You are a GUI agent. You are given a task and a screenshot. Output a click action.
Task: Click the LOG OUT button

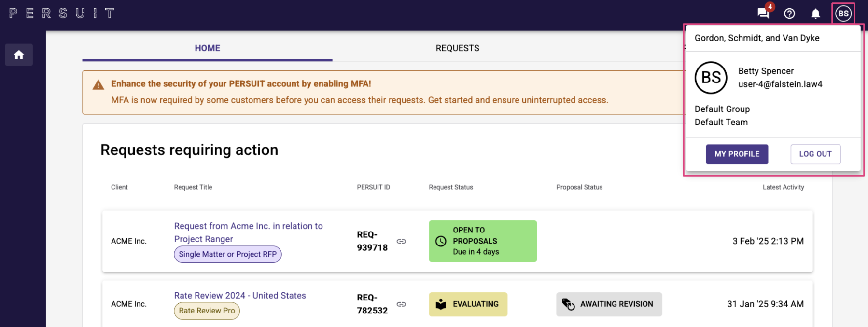tap(815, 154)
